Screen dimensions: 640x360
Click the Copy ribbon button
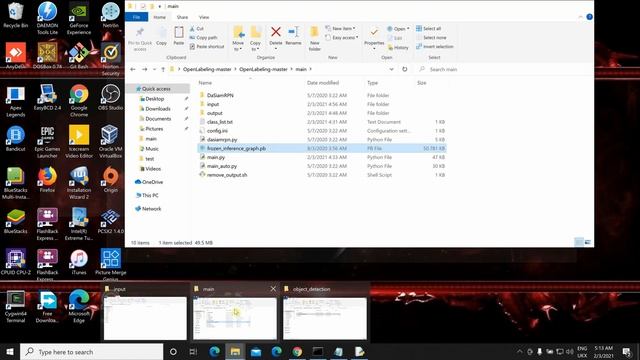pos(162,36)
